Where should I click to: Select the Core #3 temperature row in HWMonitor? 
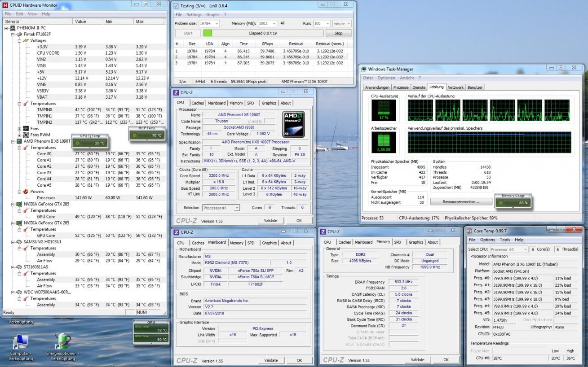tap(85, 172)
